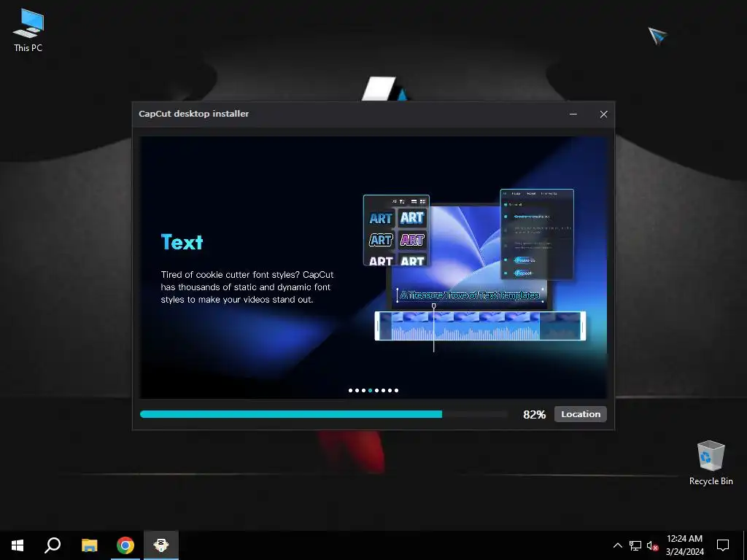The height and width of the screenshot is (560, 747).
Task: Click the Location button in installer
Action: click(580, 414)
